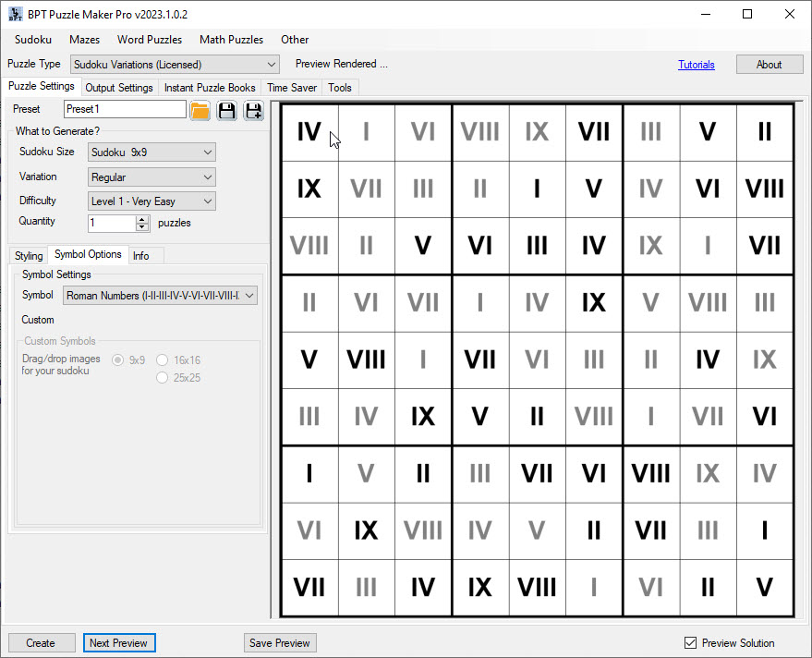Open the Symbol selection dropdown
This screenshot has height=658, width=812.
click(x=249, y=295)
